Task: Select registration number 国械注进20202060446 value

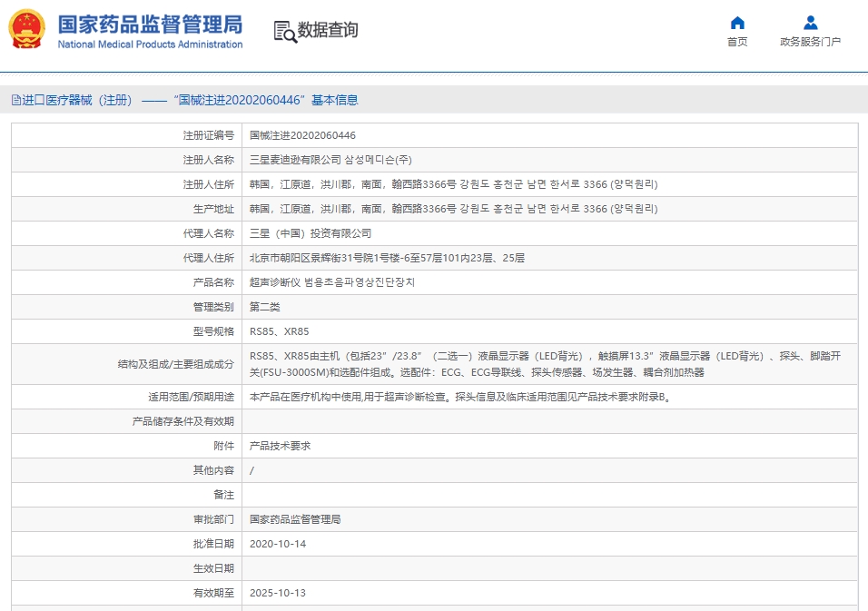Action: point(303,135)
